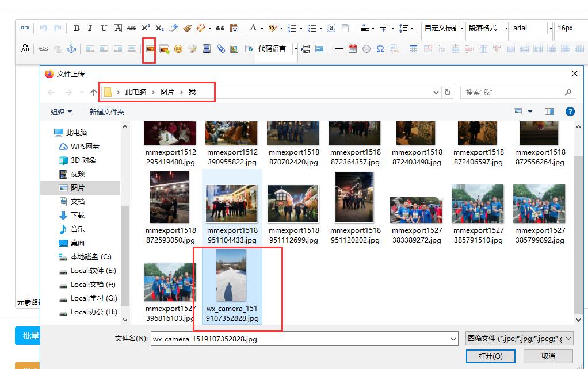Toggle bold formatting
Screen dimensions: 588x369
tap(76, 28)
